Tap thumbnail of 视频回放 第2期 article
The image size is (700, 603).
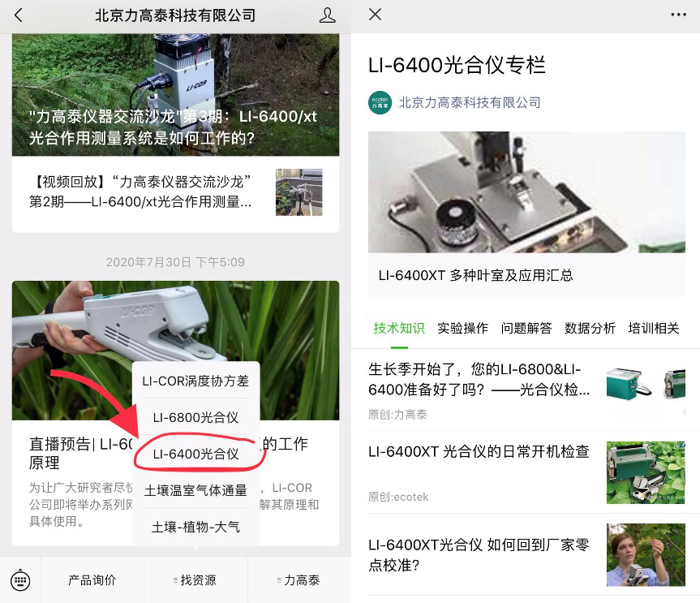click(299, 192)
